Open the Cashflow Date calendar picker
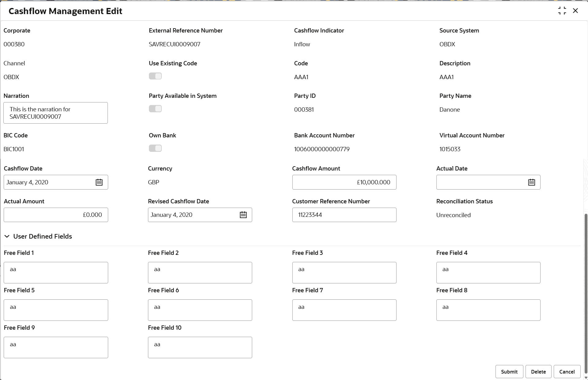The width and height of the screenshot is (588, 380). (99, 182)
